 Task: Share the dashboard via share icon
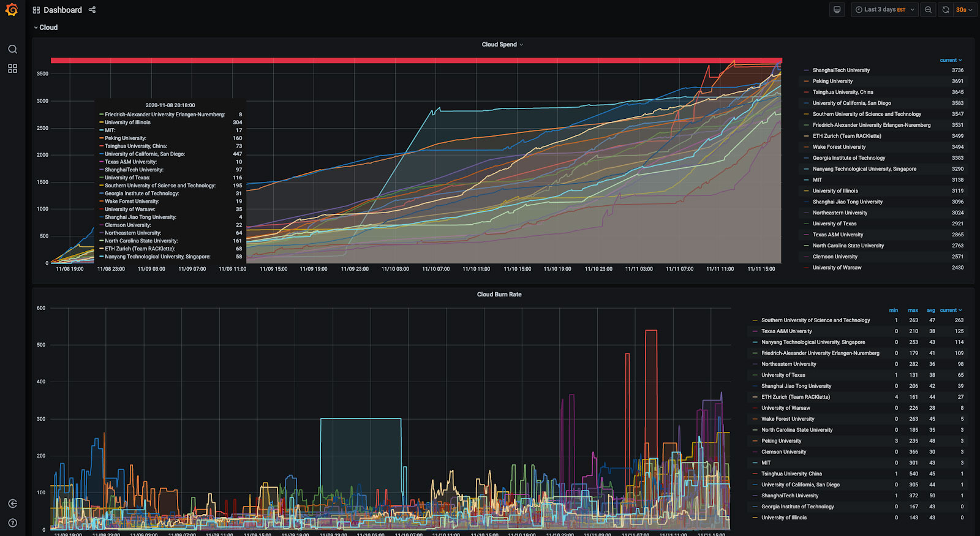click(x=92, y=10)
